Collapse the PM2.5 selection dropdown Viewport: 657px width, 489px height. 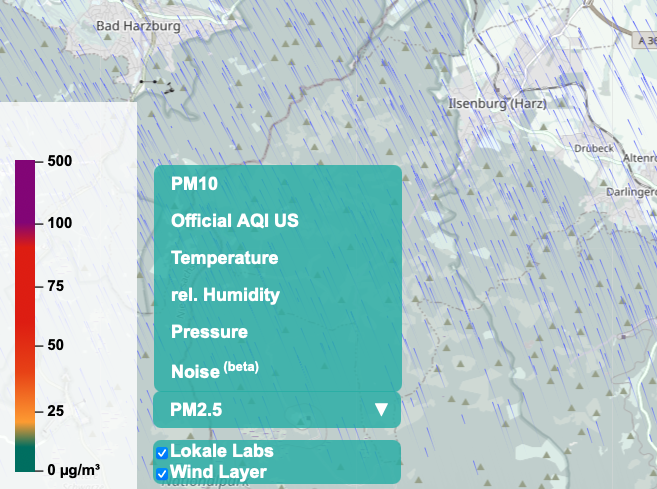coord(277,409)
